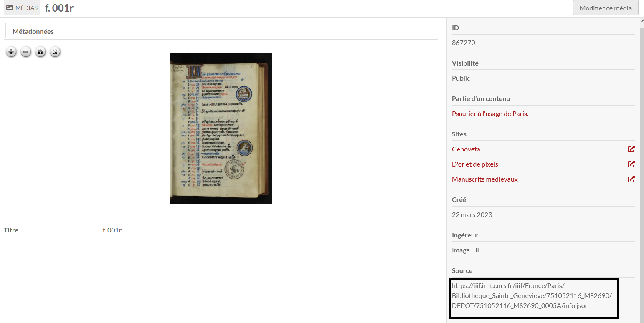Click the zoom out (−) viewer icon
Screen dimensions: 644x323
(25, 52)
